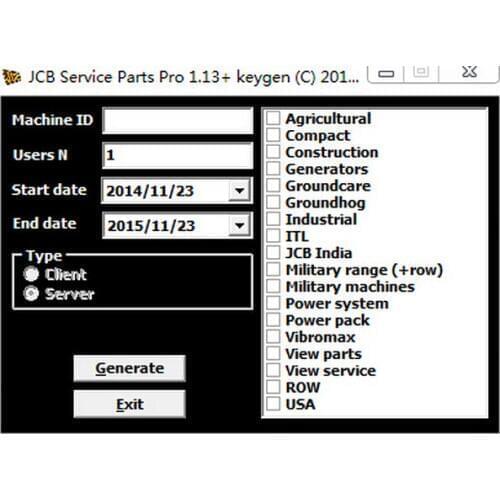Viewport: 500px width, 500px height.
Task: Click into the Users N field
Action: [178, 155]
